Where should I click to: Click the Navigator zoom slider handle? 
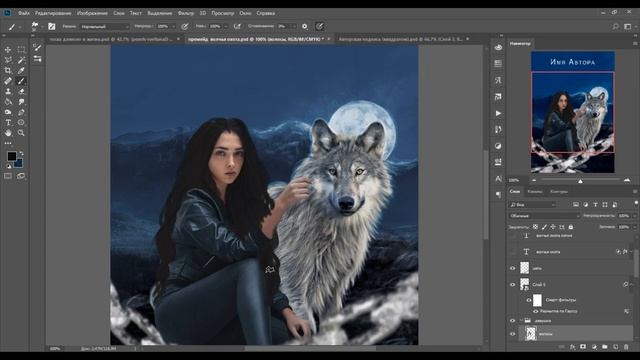click(x=580, y=180)
